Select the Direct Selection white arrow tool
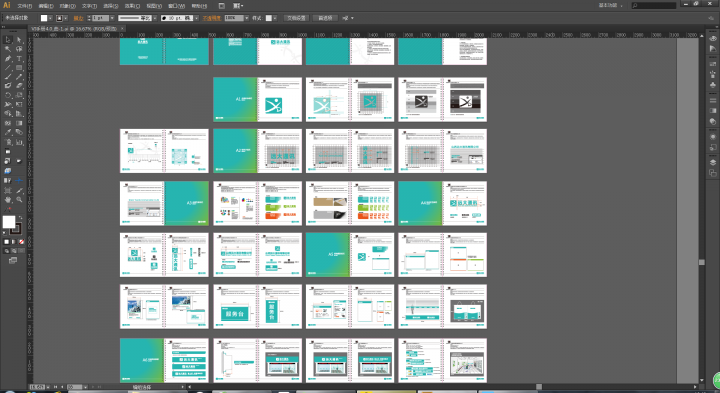 click(19, 40)
